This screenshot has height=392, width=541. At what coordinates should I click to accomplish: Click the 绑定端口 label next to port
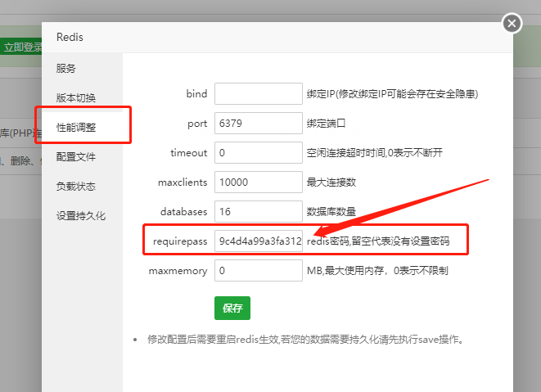[x=327, y=124]
